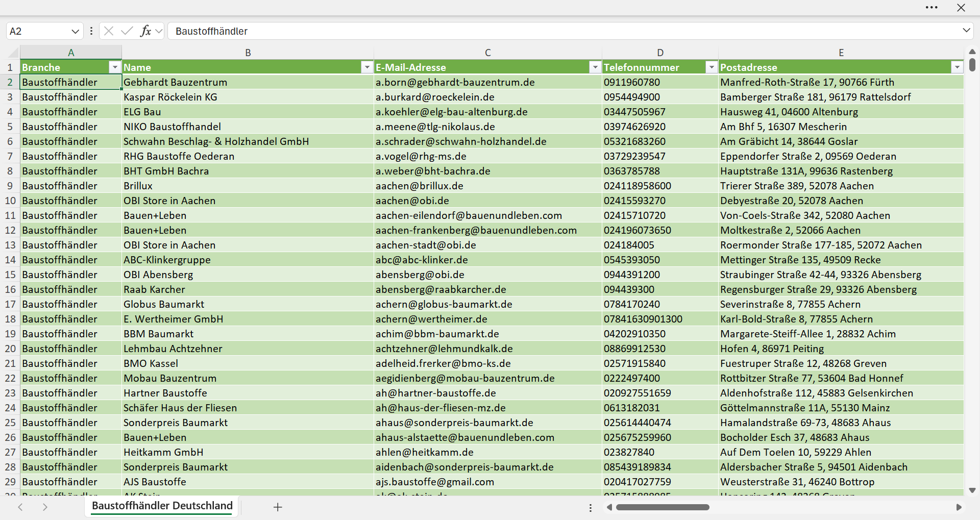Click the select-all corner triangle of the grid
Viewport: 980px width, 520px height.
click(x=13, y=52)
